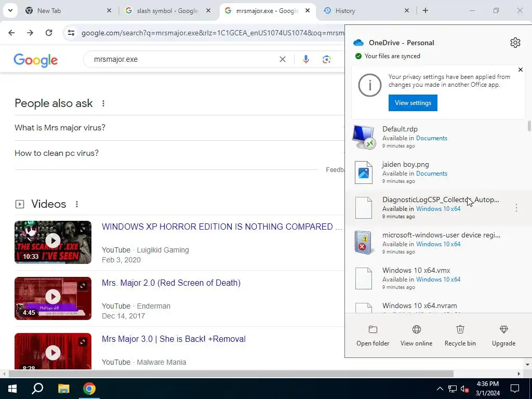
Task: Show hidden system tray icons
Action: point(440,389)
